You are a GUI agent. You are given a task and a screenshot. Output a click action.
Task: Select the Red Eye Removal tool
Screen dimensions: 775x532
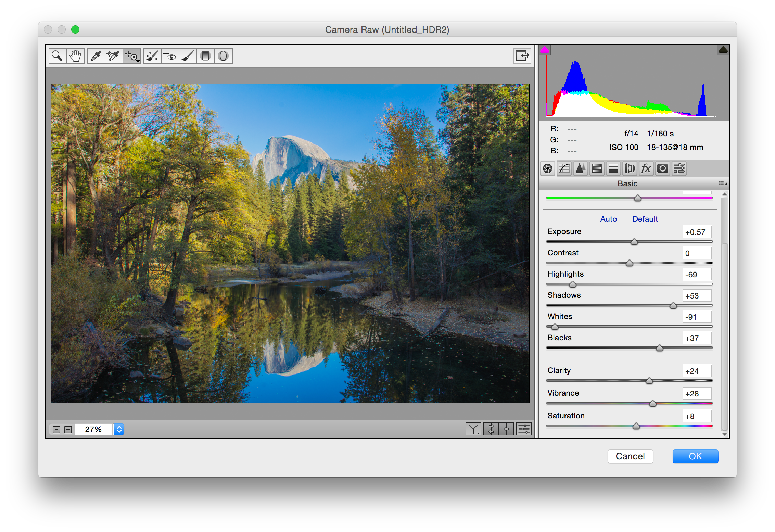tap(170, 56)
